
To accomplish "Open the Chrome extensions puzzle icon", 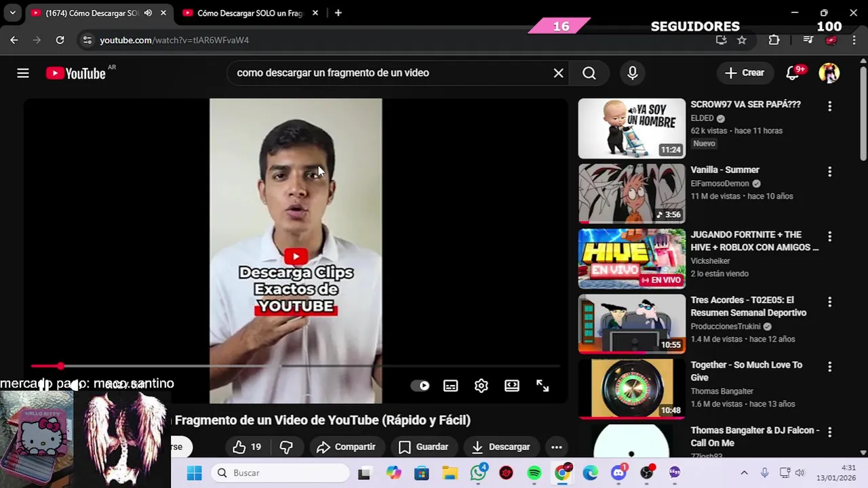I will pyautogui.click(x=774, y=40).
